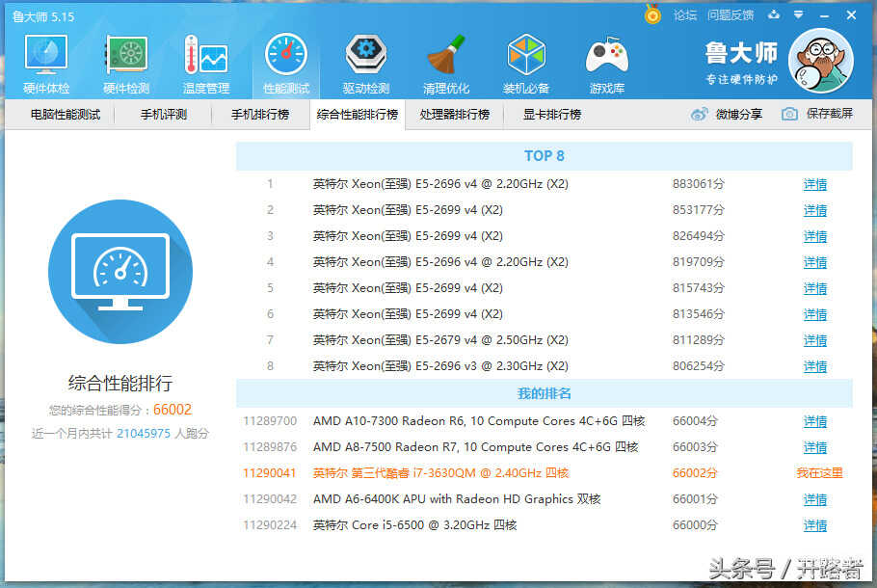
Task: Open 详情 for rank 4 score 819709
Action: (x=815, y=262)
